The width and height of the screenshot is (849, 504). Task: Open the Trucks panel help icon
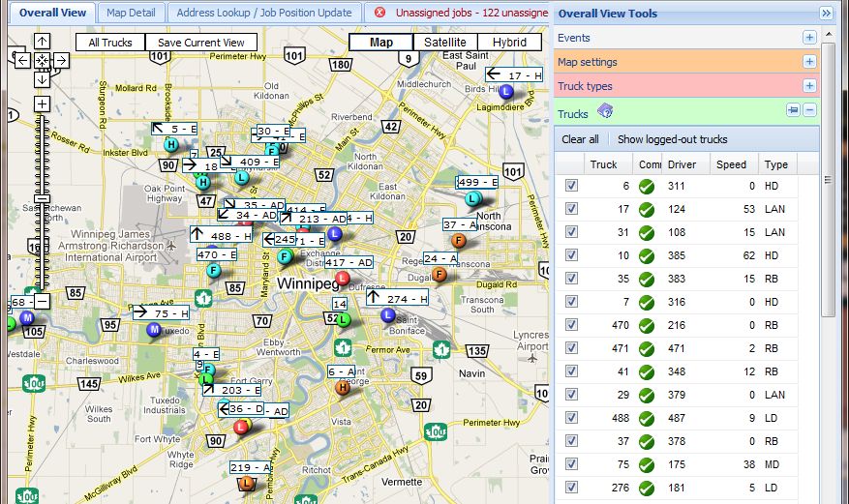(604, 111)
